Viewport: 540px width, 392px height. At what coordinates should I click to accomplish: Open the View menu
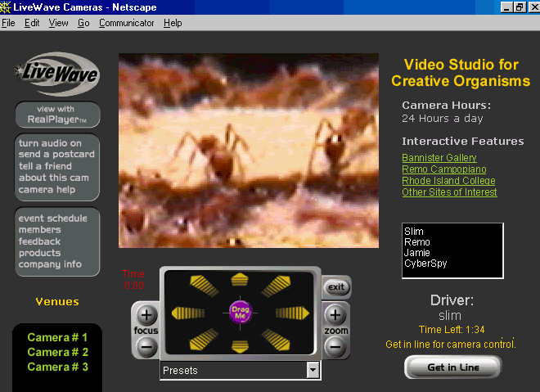(58, 23)
